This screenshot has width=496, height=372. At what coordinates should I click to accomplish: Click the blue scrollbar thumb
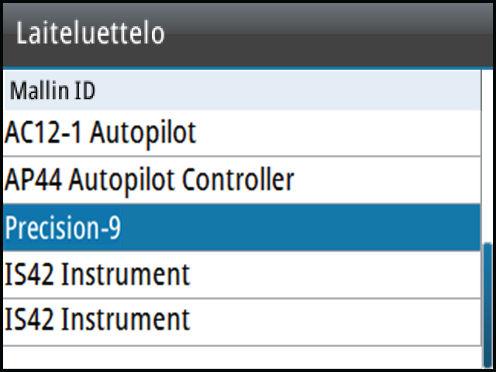[x=487, y=305]
